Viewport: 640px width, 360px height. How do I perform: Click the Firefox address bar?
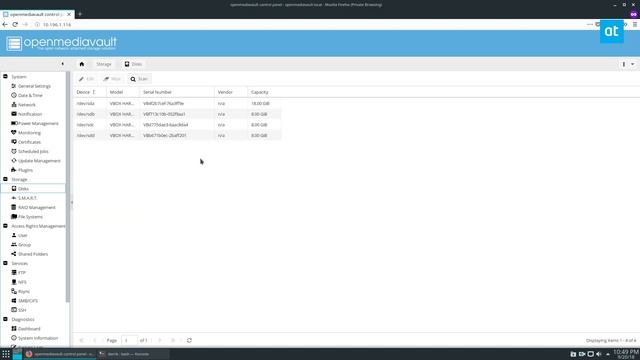[310, 24]
